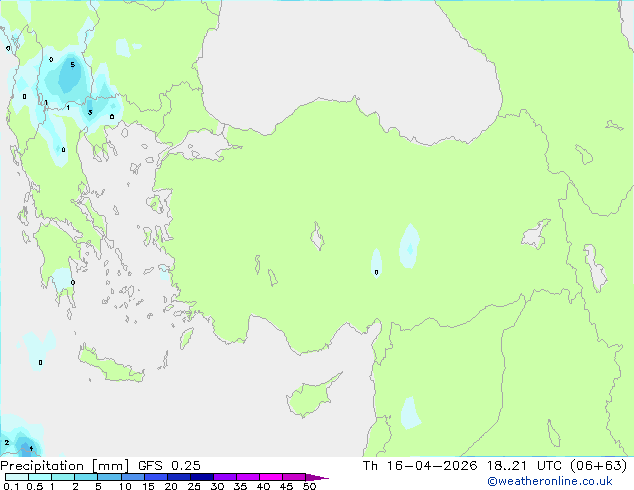Click the date text 'Th 16-04-2026'
634x490 pixels.
(x=420, y=466)
